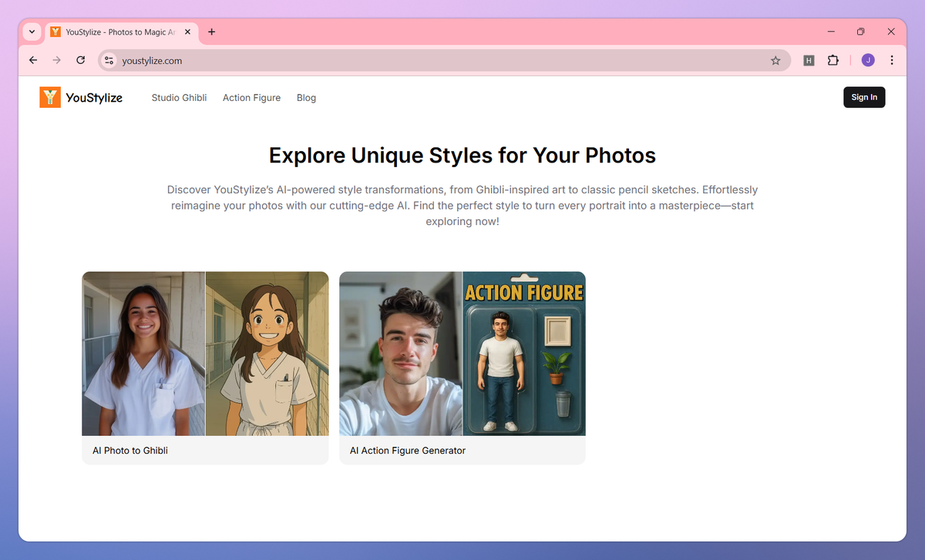
Task: Click the Sign In button
Action: coord(864,97)
